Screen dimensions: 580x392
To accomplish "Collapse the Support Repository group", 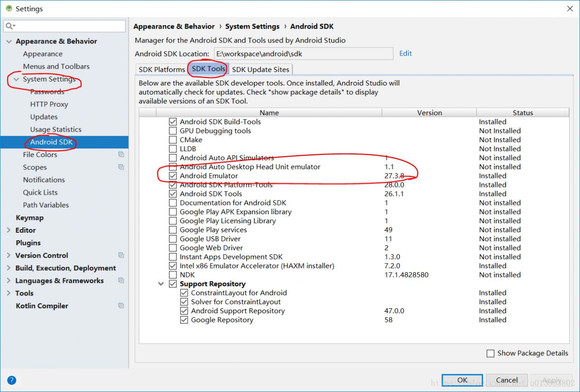I will click(x=161, y=284).
